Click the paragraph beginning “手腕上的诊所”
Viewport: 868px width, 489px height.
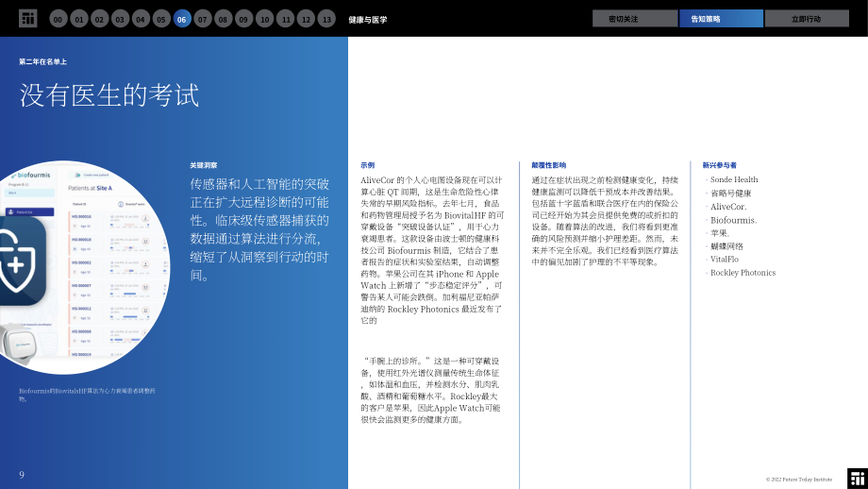[x=430, y=391]
